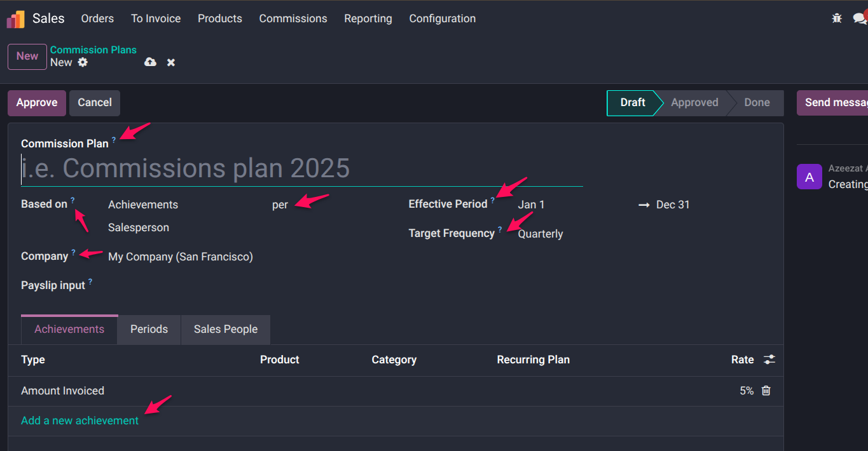Click the Sales app logo icon

click(16, 19)
